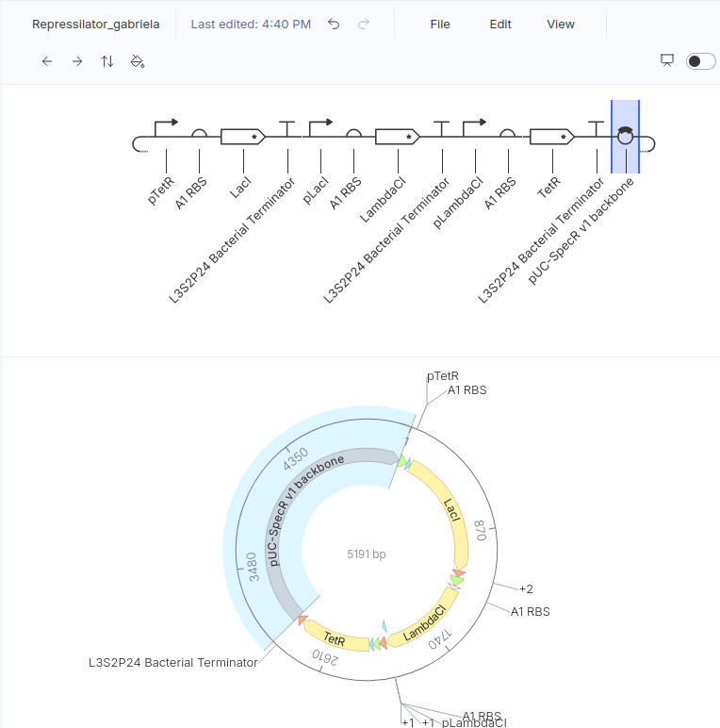This screenshot has width=720, height=728.
Task: Select the TetR arrow in plasmid map
Action: (x=335, y=637)
